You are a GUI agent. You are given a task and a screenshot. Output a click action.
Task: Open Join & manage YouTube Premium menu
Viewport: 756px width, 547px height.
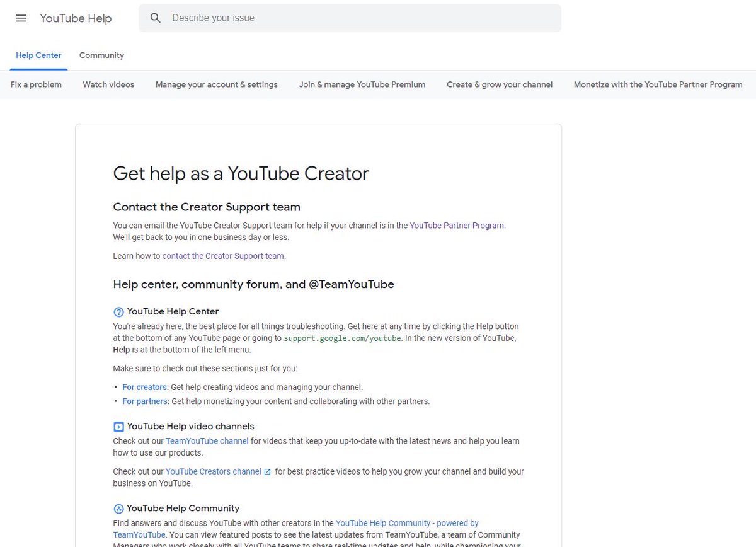(362, 84)
